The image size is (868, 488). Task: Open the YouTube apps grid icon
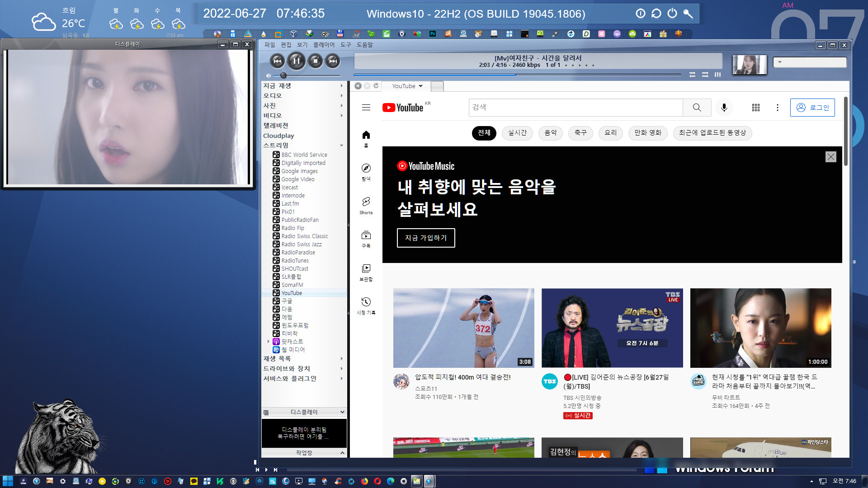pyautogui.click(x=756, y=108)
